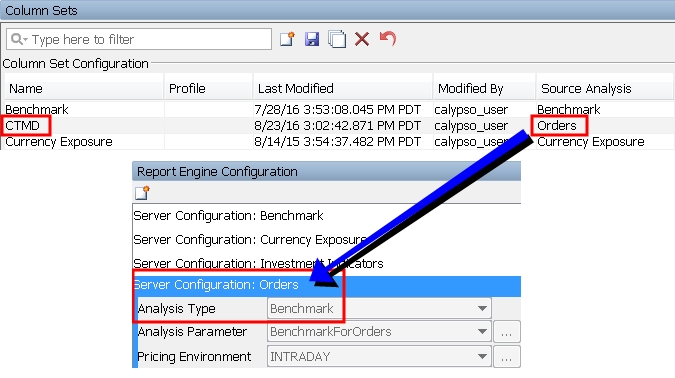Viewport: 675px width, 378px height.
Task: Click ellipsis button beside Analysis Parameter
Action: (x=507, y=332)
